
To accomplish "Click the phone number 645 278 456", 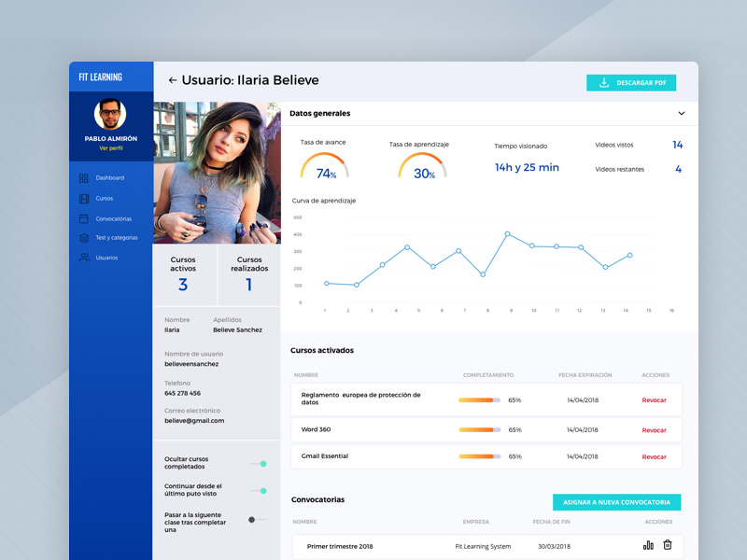I will point(182,393).
